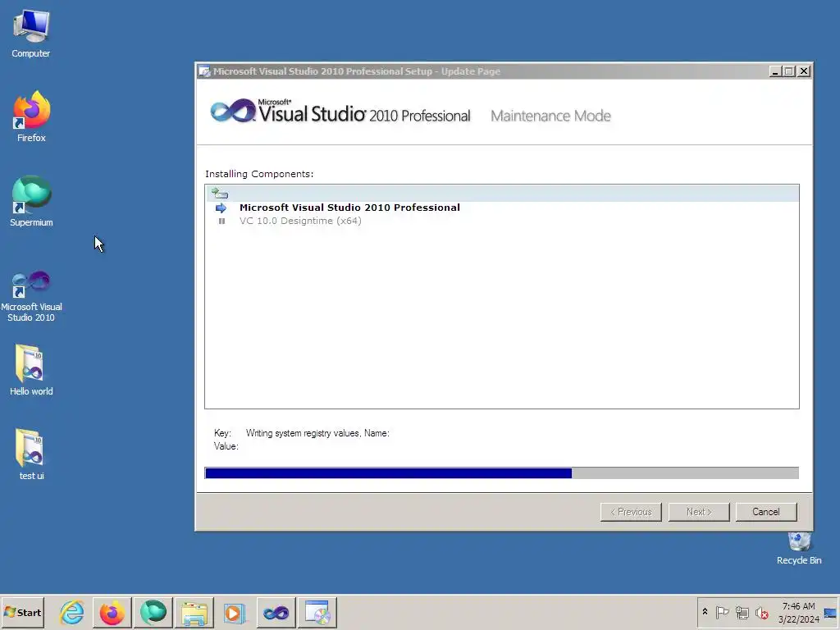Switch to the setup installer taskbar button

click(317, 612)
